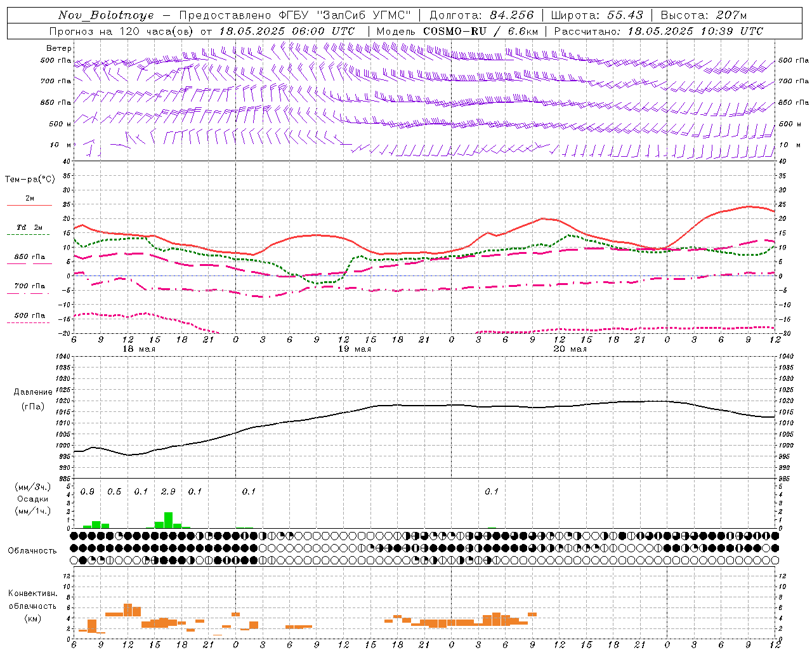Select the Прогноз на 120 часа(ов) text
Screen dimensions: 812x650
tap(122, 31)
